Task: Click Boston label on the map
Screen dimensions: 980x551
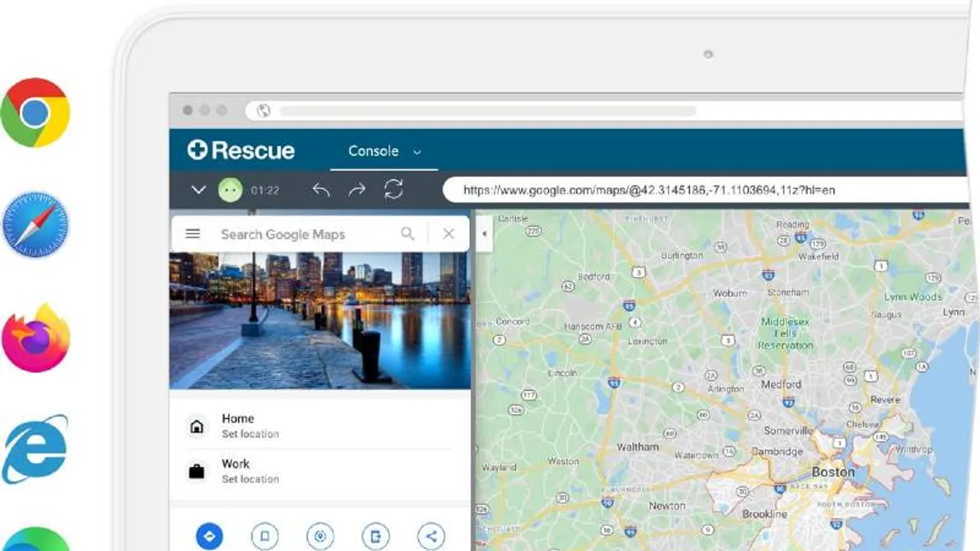Action: pyautogui.click(x=833, y=472)
